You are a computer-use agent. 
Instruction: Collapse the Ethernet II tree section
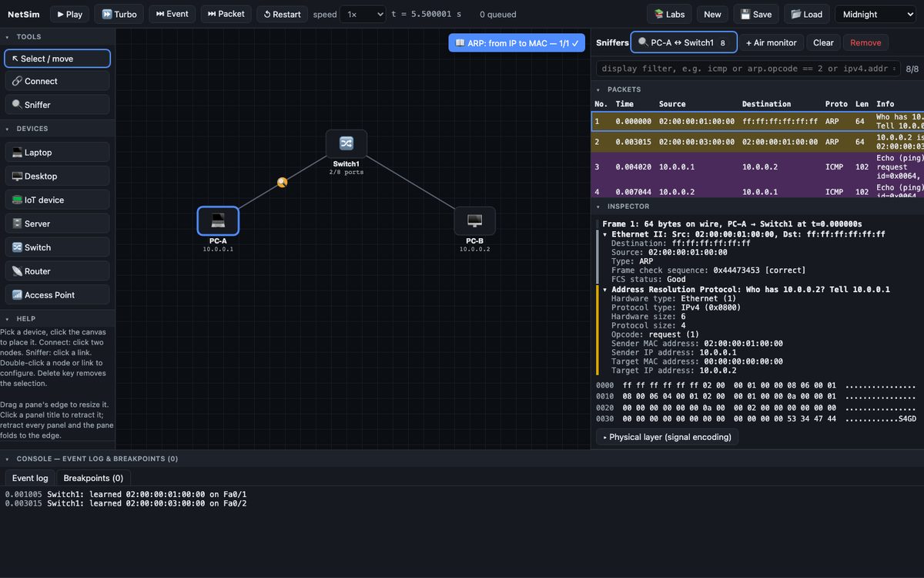pyautogui.click(x=605, y=234)
